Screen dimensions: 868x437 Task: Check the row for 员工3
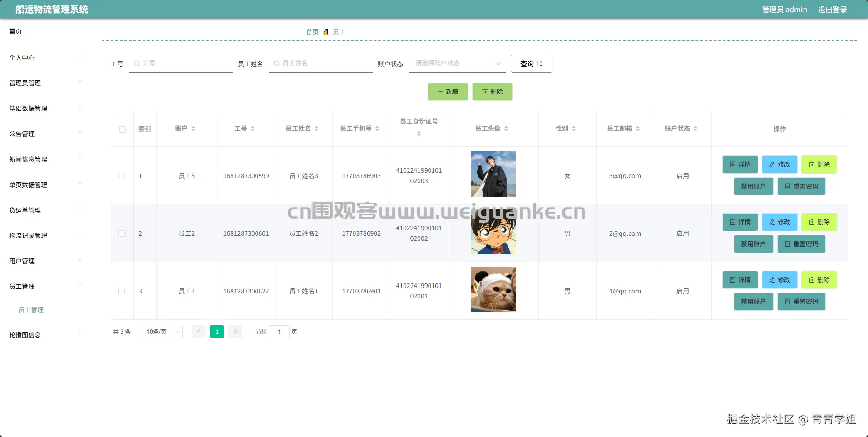pyautogui.click(x=122, y=176)
